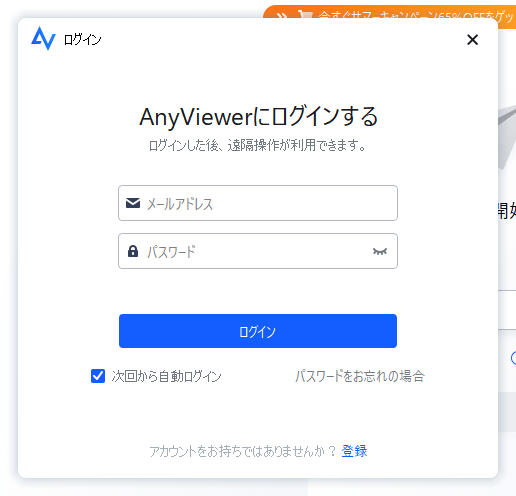The width and height of the screenshot is (516, 496).
Task: Disable the 次回から自動ログイン checkbox
Action: pos(98,376)
